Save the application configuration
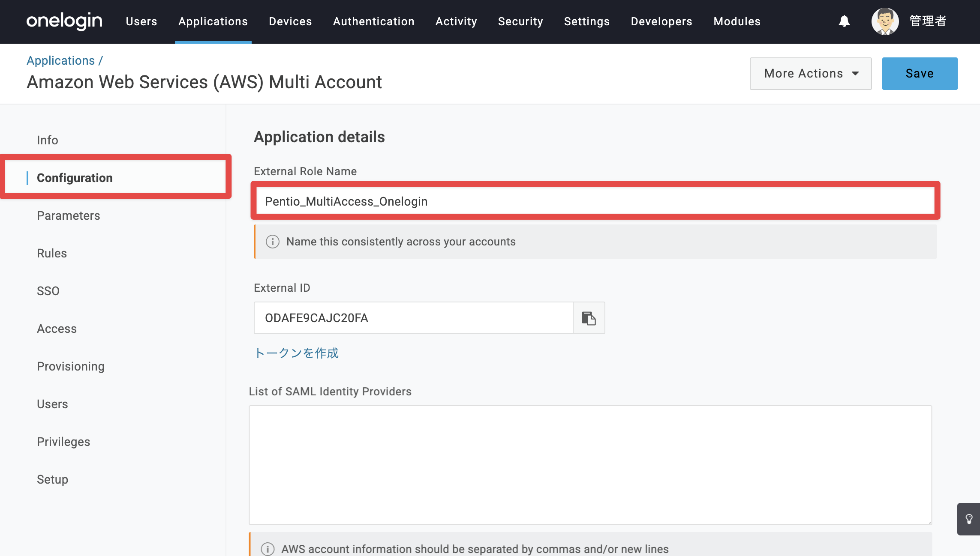 click(920, 74)
